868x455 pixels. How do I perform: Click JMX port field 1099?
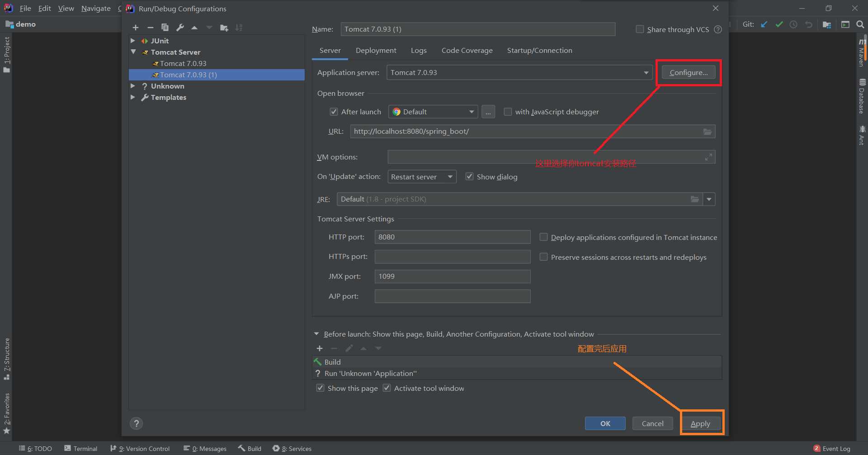click(x=453, y=277)
